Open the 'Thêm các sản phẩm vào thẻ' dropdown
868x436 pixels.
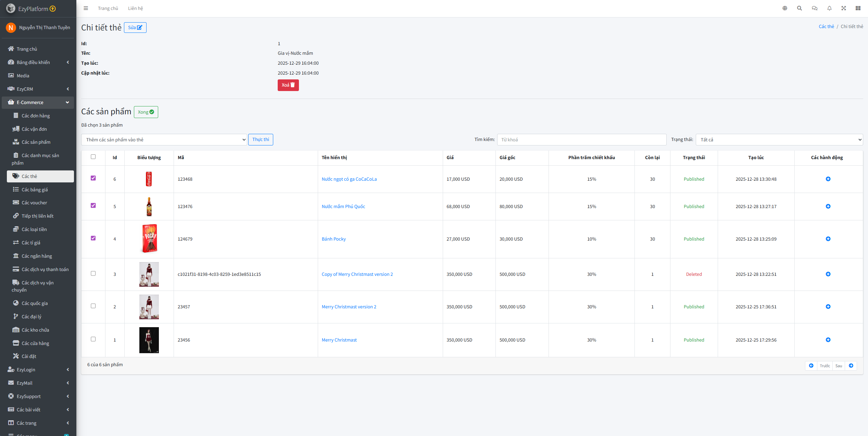pyautogui.click(x=164, y=140)
